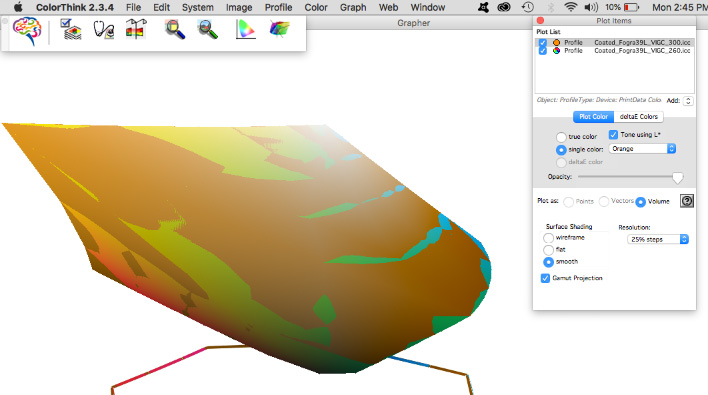The height and width of the screenshot is (395, 708).
Task: Toggle Gamut Projection checkbox
Action: tap(545, 278)
